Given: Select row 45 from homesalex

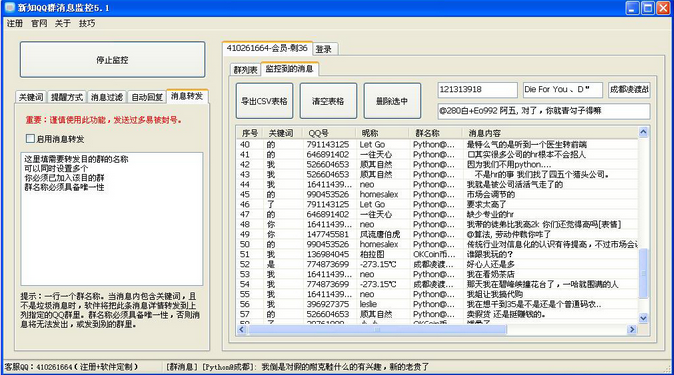Looking at the screenshot, I should click(438, 194).
